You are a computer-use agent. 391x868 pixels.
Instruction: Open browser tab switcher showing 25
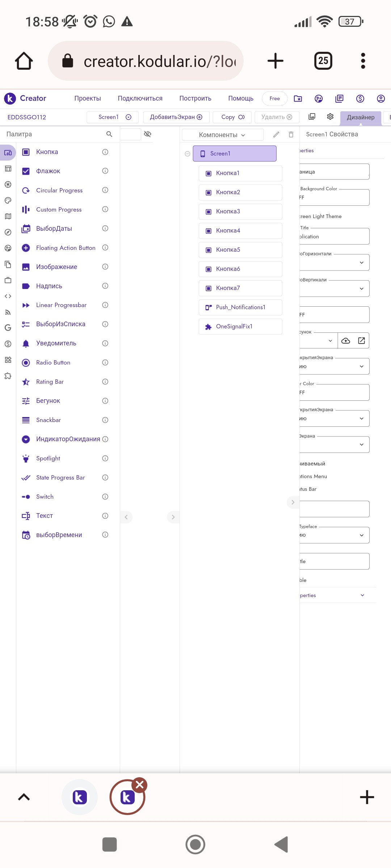point(323,61)
